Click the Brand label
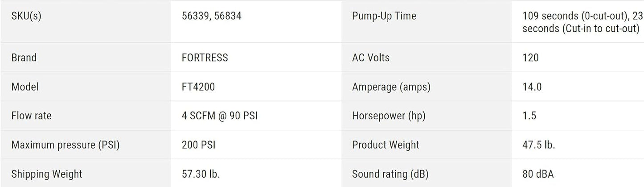The width and height of the screenshot is (644, 187). click(24, 58)
